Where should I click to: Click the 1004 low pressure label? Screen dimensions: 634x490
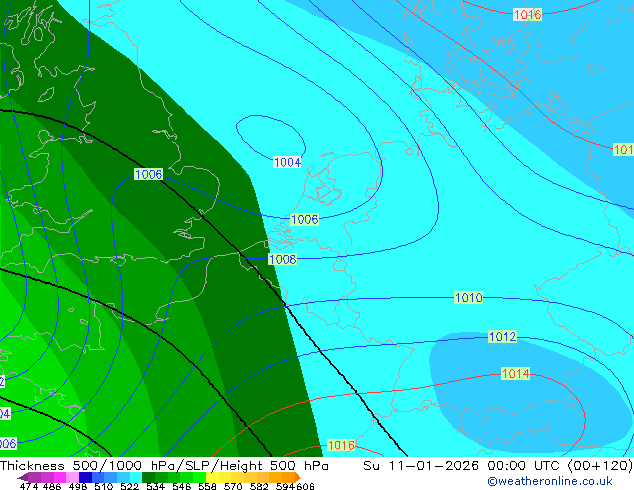[287, 163]
